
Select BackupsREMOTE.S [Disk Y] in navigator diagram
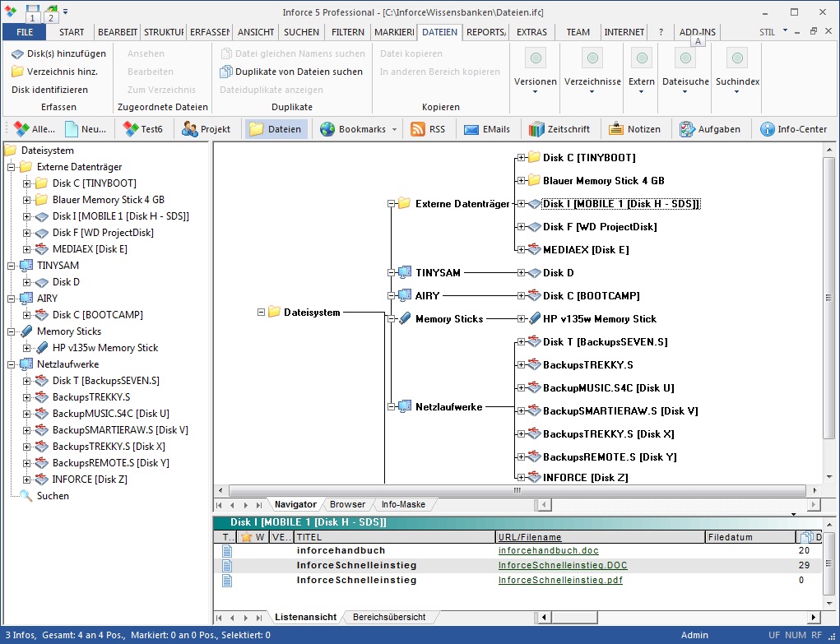point(610,457)
